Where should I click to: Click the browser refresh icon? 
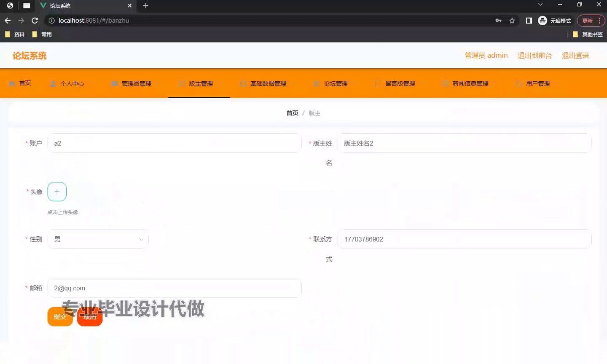coord(35,20)
